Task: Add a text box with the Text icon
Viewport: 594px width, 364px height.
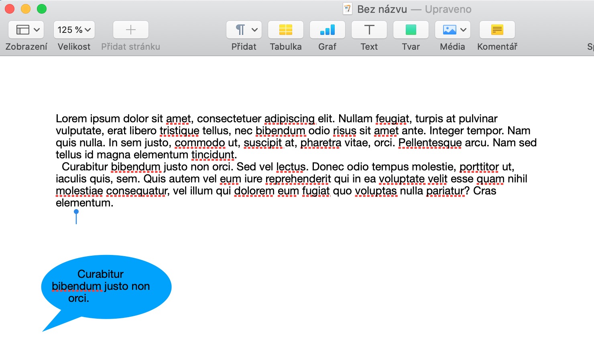Action: pos(369,30)
